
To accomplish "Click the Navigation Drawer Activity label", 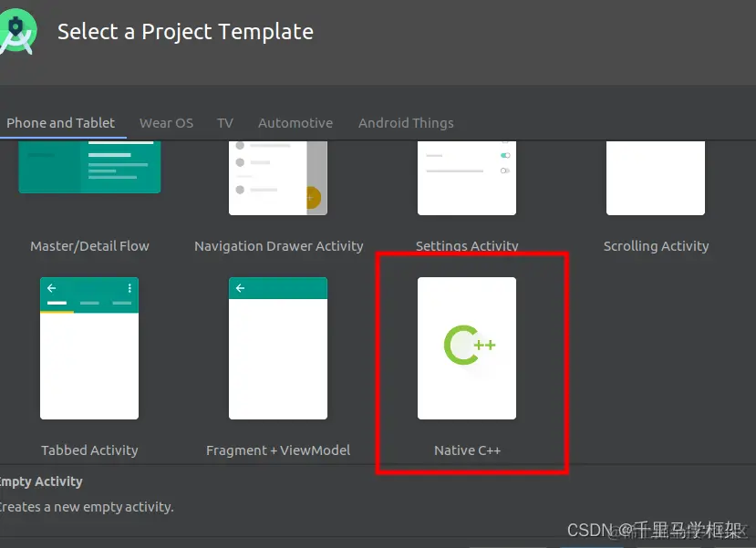I will 279,246.
